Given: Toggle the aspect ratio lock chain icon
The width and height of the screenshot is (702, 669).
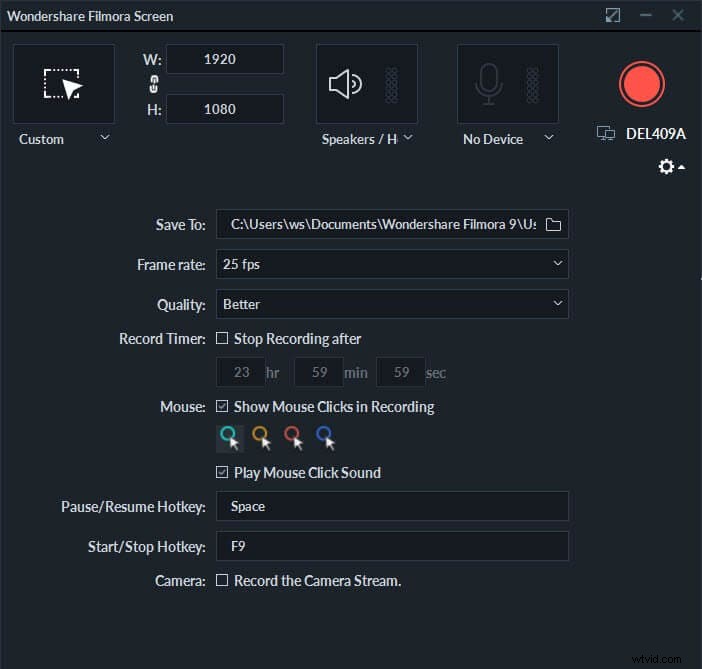Looking at the screenshot, I should coord(154,84).
